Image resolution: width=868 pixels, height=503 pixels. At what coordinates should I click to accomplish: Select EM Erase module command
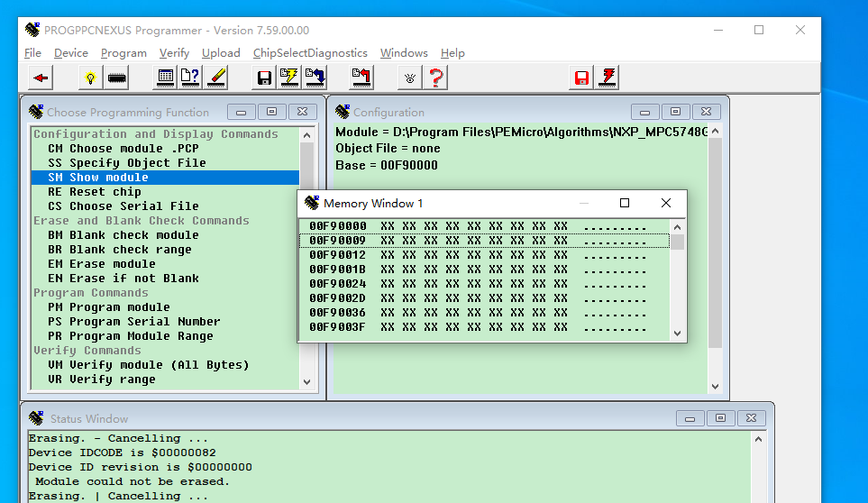point(165,263)
